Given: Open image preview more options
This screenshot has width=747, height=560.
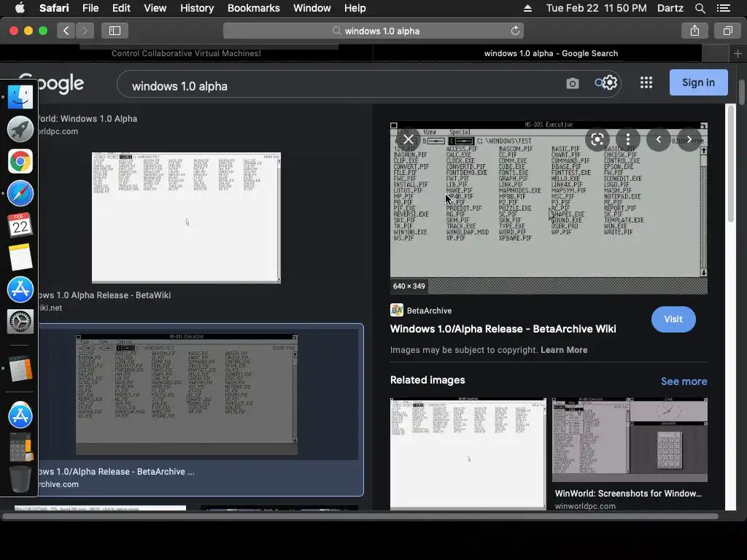Looking at the screenshot, I should coord(628,139).
